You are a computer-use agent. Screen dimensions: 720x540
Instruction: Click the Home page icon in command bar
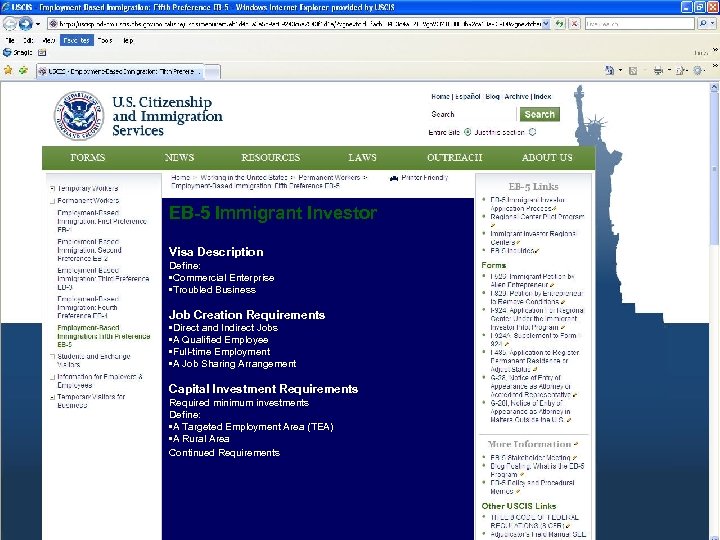point(609,70)
